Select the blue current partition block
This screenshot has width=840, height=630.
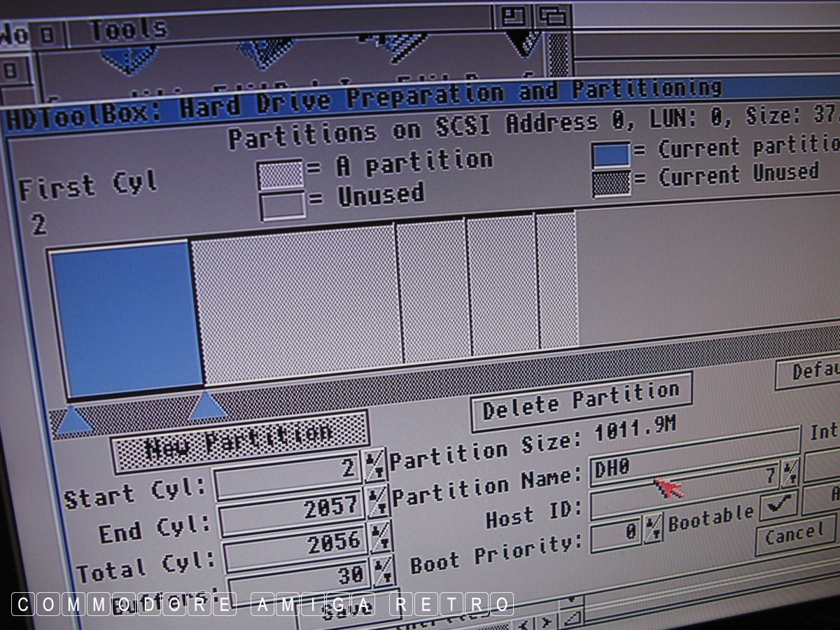[x=127, y=316]
